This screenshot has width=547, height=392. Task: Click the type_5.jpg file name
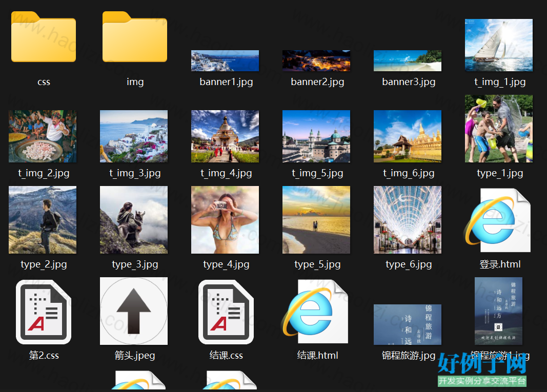click(317, 265)
